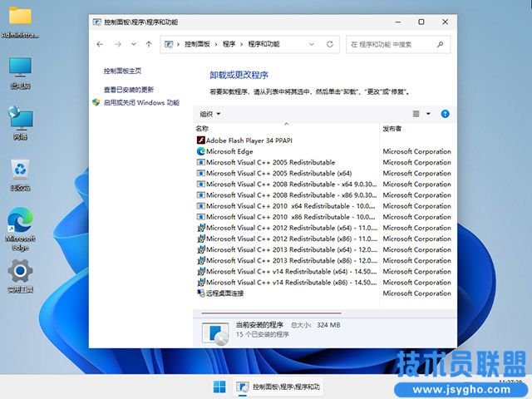Viewport: 532px width, 399px height.
Task: Select 远程桌面连接 in the list
Action: [x=224, y=293]
